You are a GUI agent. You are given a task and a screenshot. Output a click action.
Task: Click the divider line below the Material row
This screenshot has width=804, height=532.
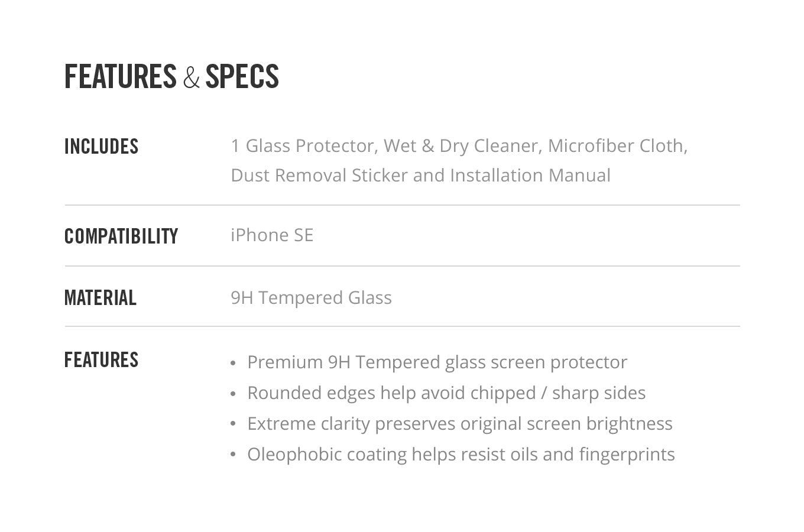click(402, 326)
